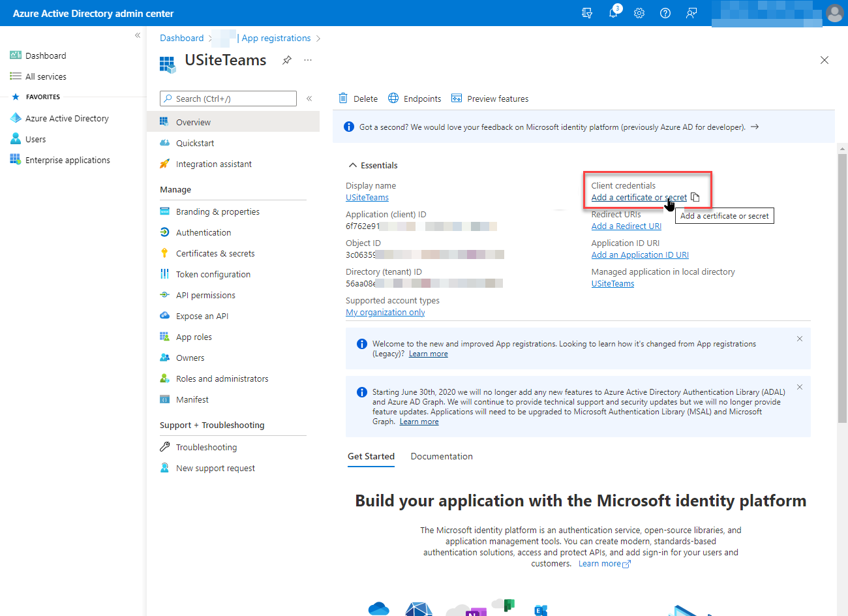The height and width of the screenshot is (616, 848).
Task: Copy the client credentials value icon
Action: [x=695, y=198]
